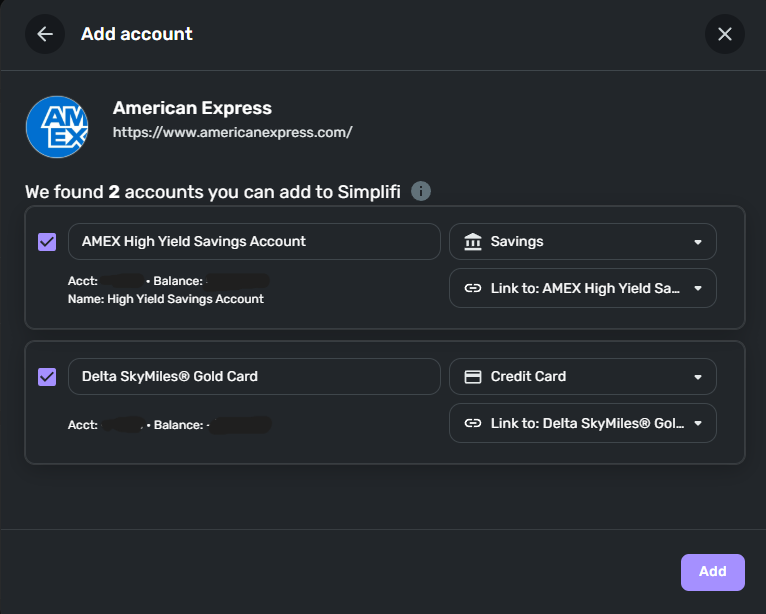Click the American Express logo
The image size is (766, 614).
pos(57,126)
